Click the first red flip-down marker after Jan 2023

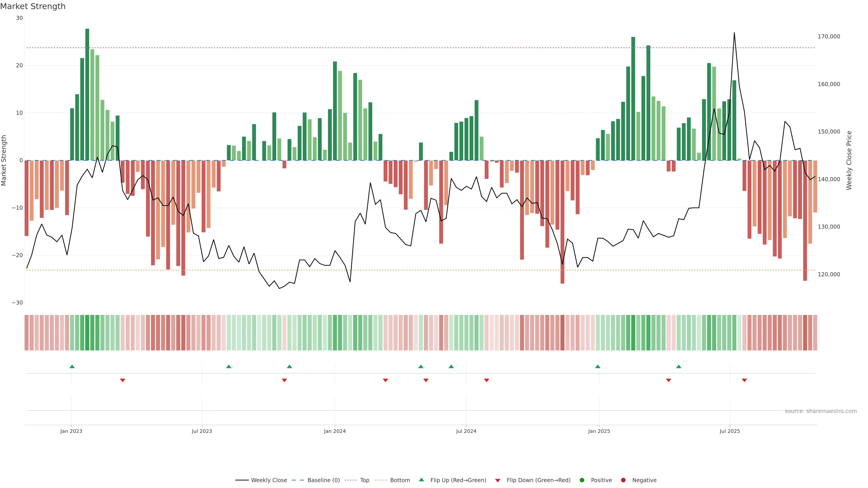click(123, 380)
